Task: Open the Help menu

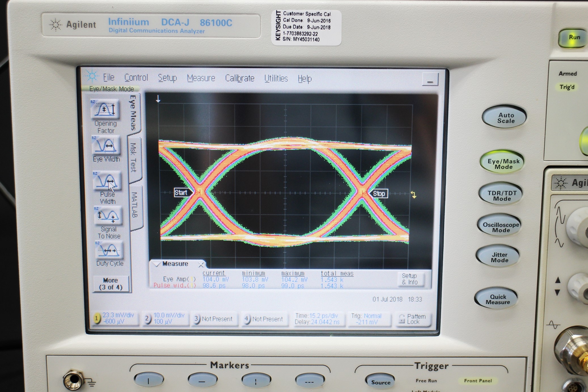Action: point(305,79)
